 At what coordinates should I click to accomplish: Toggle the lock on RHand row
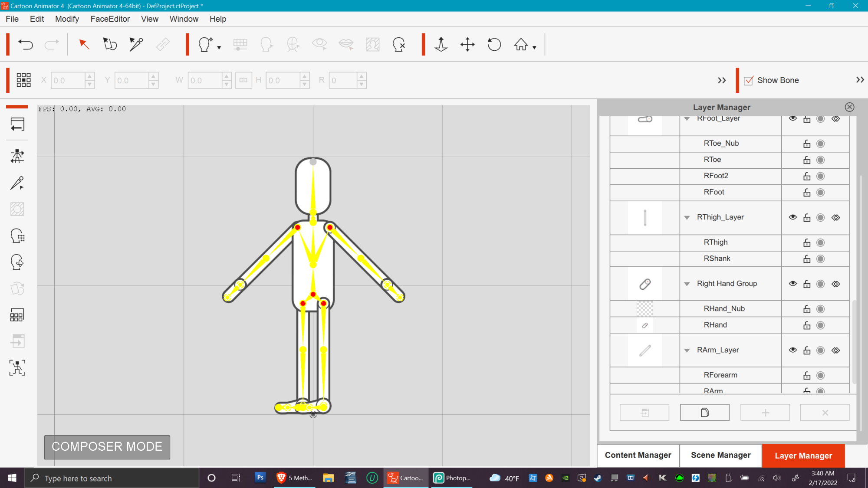(806, 325)
